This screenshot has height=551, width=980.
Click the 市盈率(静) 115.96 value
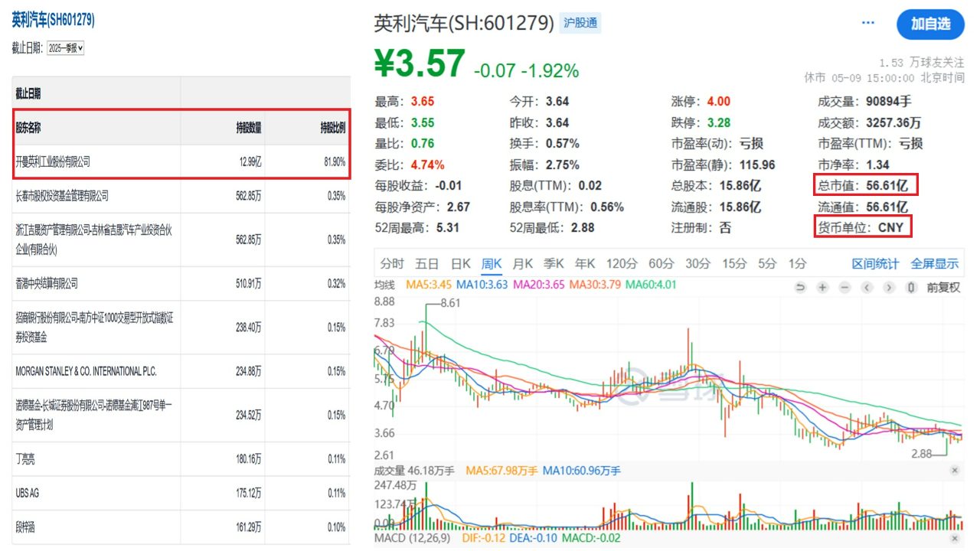[724, 165]
